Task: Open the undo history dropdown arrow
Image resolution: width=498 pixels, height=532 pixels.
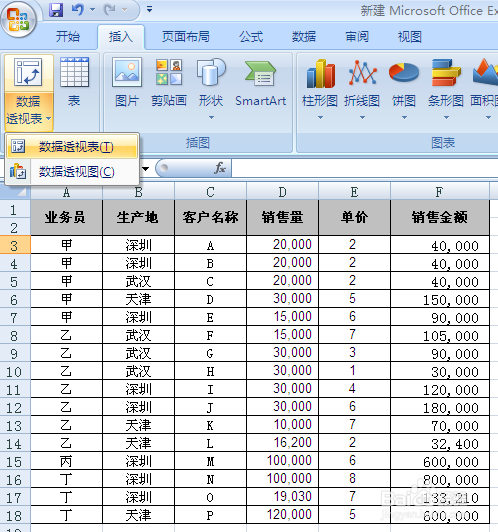Action: [92, 10]
